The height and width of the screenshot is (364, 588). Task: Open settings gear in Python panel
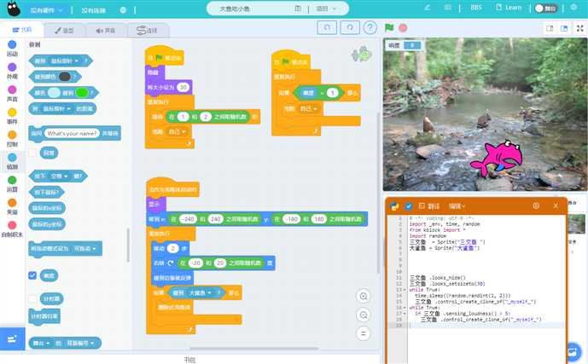536,205
